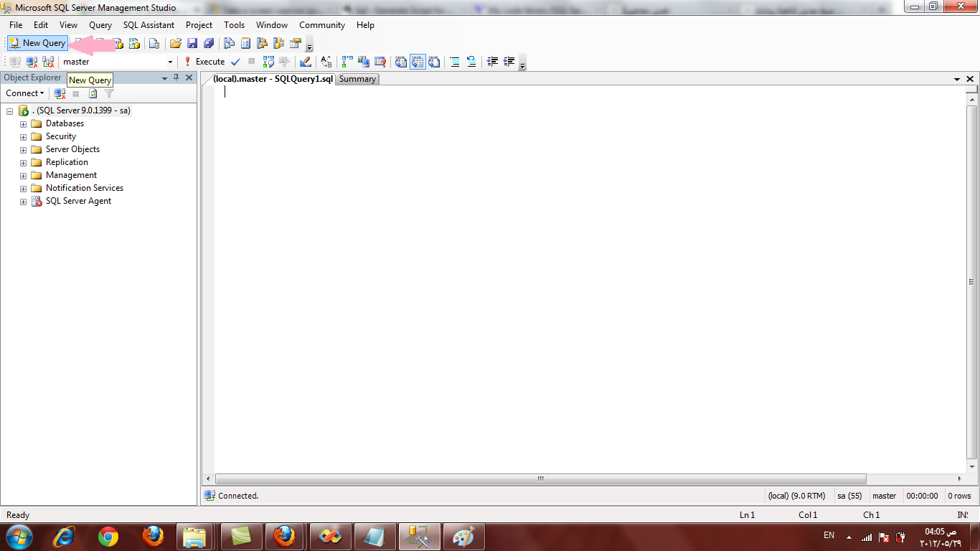Open Google Chrome from the taskbar
This screenshot has width=980, height=551.
[108, 536]
